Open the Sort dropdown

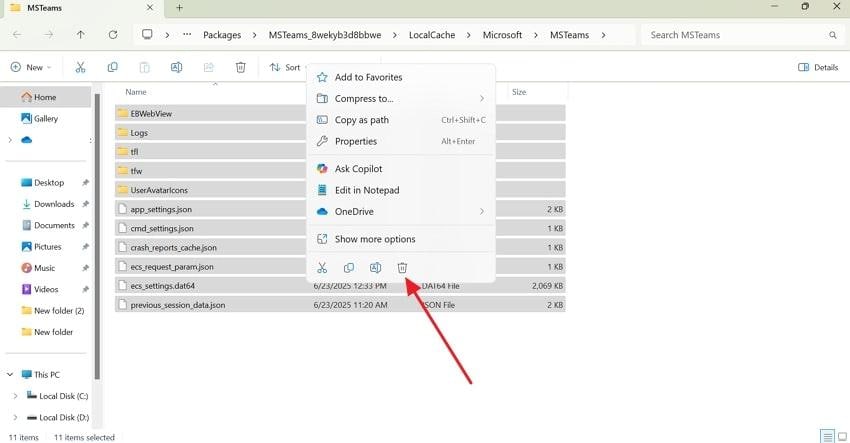(x=288, y=67)
